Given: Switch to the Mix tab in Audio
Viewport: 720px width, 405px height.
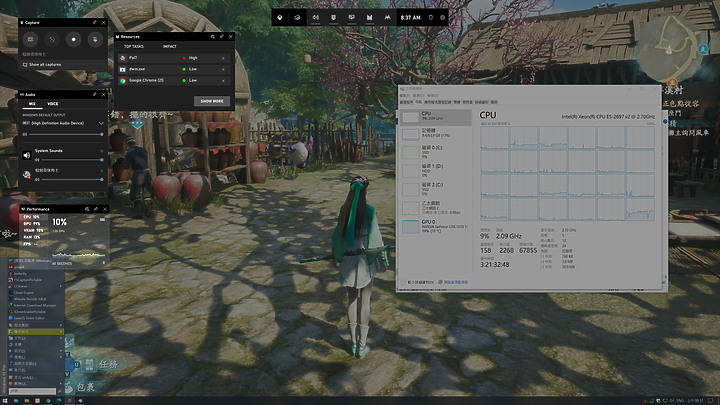Looking at the screenshot, I should tap(32, 104).
